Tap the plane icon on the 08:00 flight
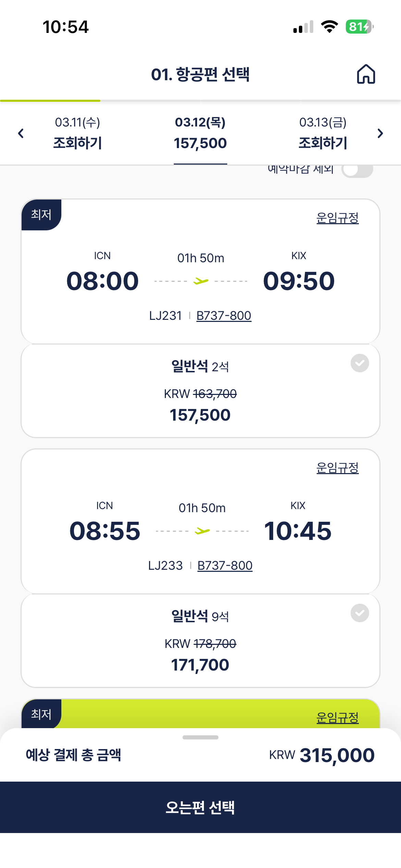The image size is (401, 868). point(201,281)
